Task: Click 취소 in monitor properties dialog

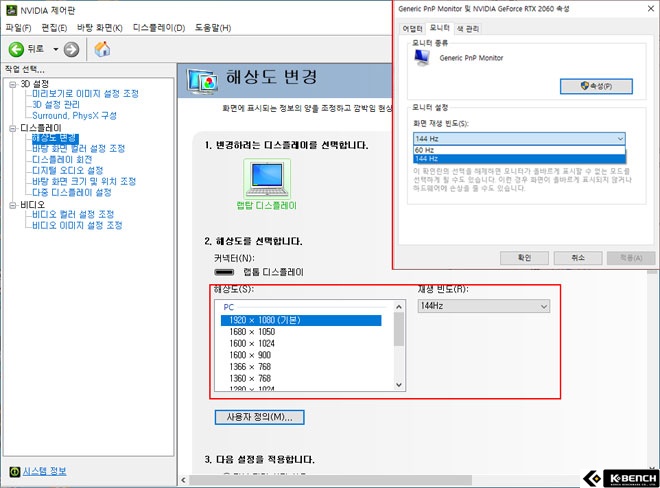Action: 578,258
